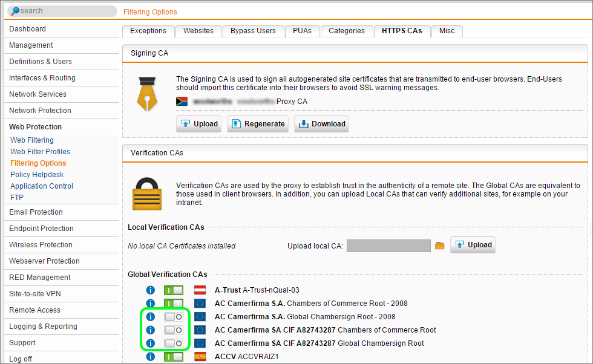
Task: Open the PUAs tab
Action: tap(302, 31)
